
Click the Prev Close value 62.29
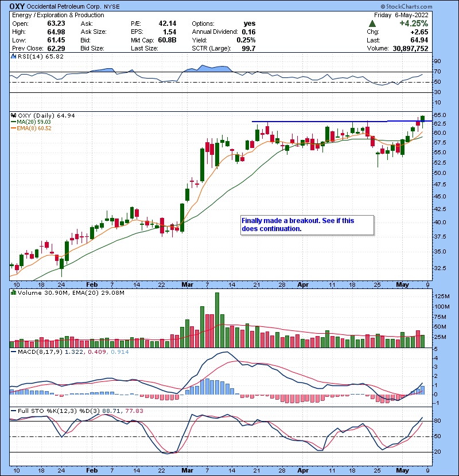56,48
